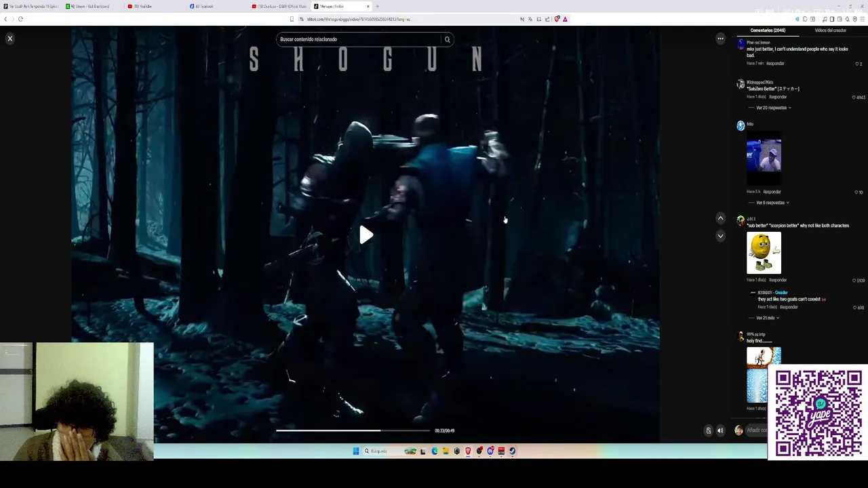
Task: Click Responder under creator's two goats reply
Action: pyautogui.click(x=789, y=307)
